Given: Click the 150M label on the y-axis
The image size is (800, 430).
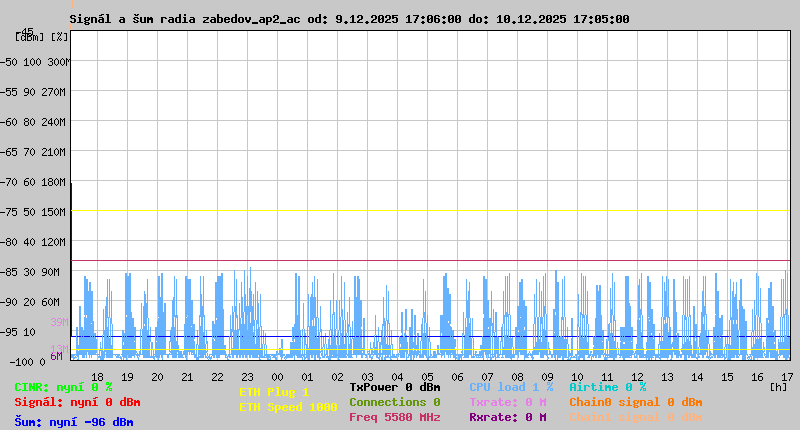Looking at the screenshot, I should point(54,212).
